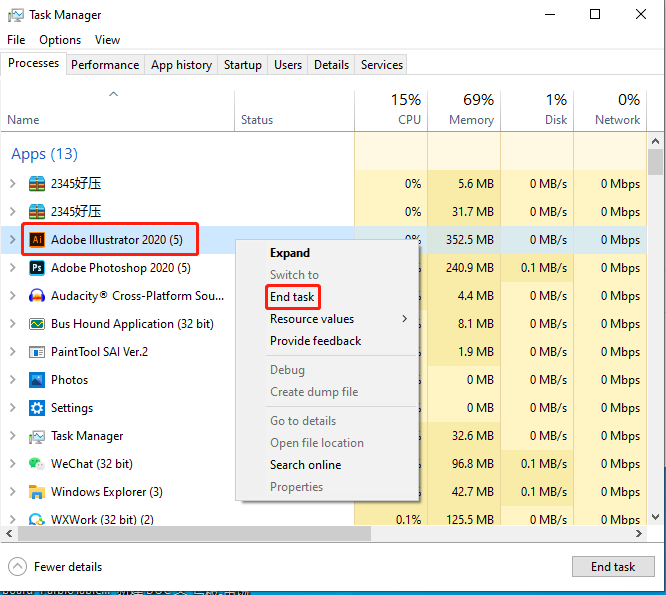
Task: Select the Settings process row
Action: 324,408
